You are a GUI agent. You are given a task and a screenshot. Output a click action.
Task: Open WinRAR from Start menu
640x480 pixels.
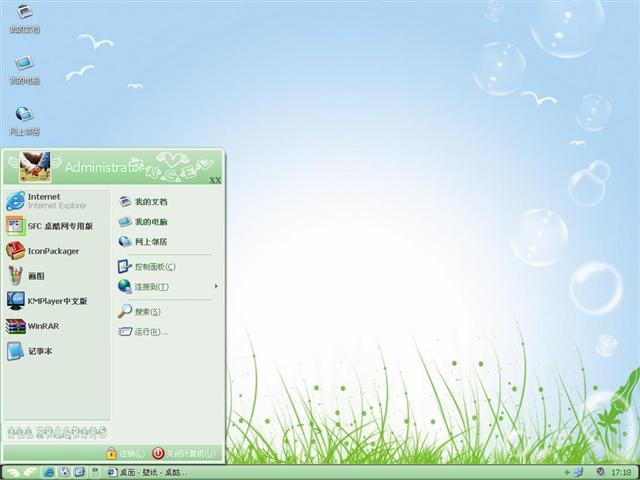pos(57,326)
